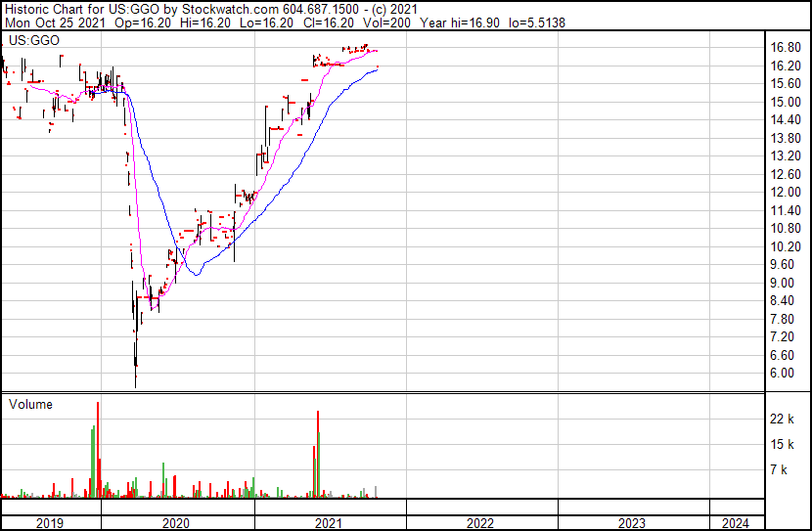Click the 2020 year label on the timeline
This screenshot has width=812, height=531.
(175, 523)
